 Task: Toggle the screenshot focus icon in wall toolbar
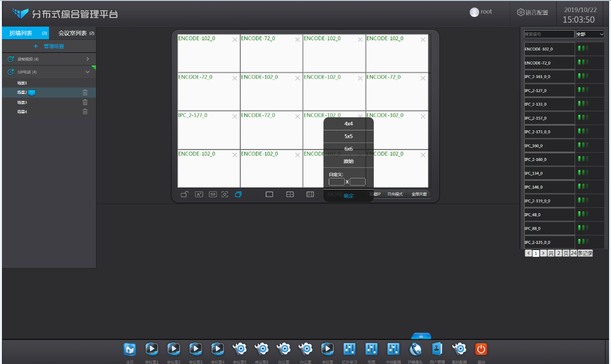225,194
